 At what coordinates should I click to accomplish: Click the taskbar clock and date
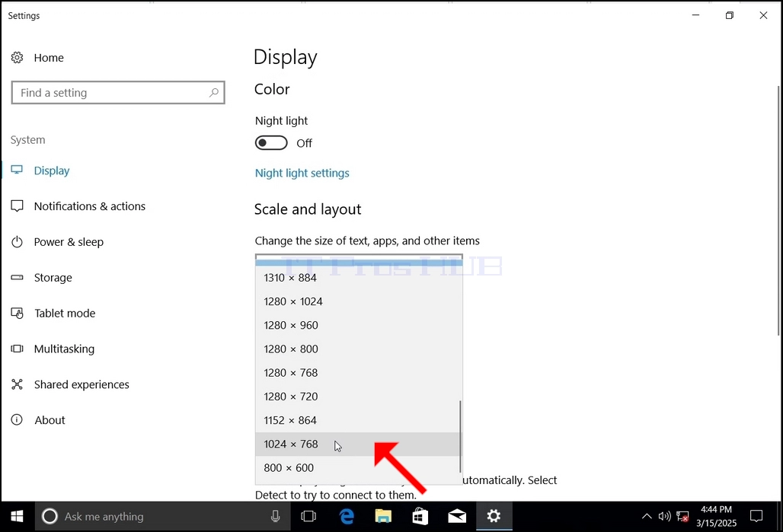[x=716, y=517]
